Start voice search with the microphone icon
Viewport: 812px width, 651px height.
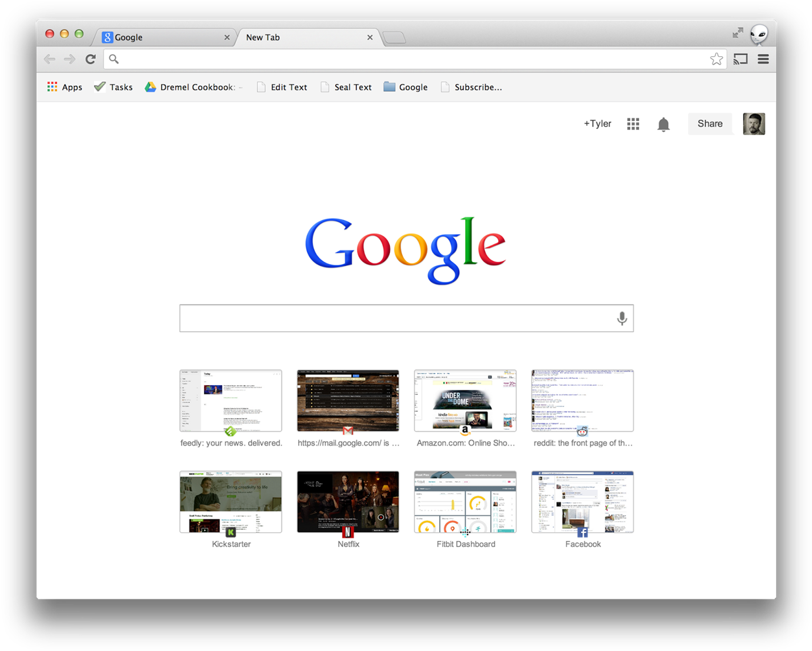pos(621,318)
